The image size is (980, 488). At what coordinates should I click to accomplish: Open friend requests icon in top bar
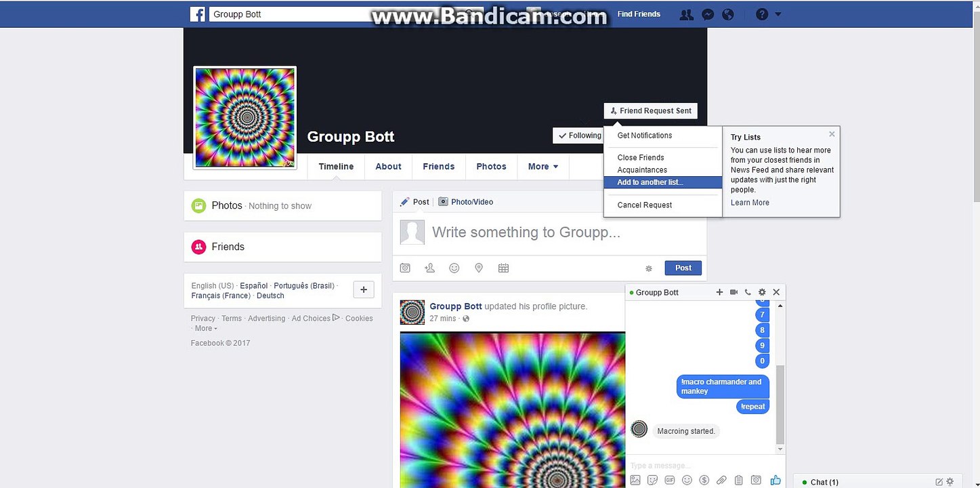(687, 14)
